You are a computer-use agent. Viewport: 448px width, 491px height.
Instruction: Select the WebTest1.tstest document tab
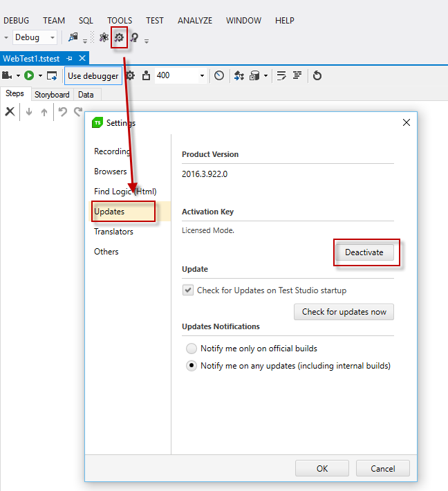(x=31, y=59)
